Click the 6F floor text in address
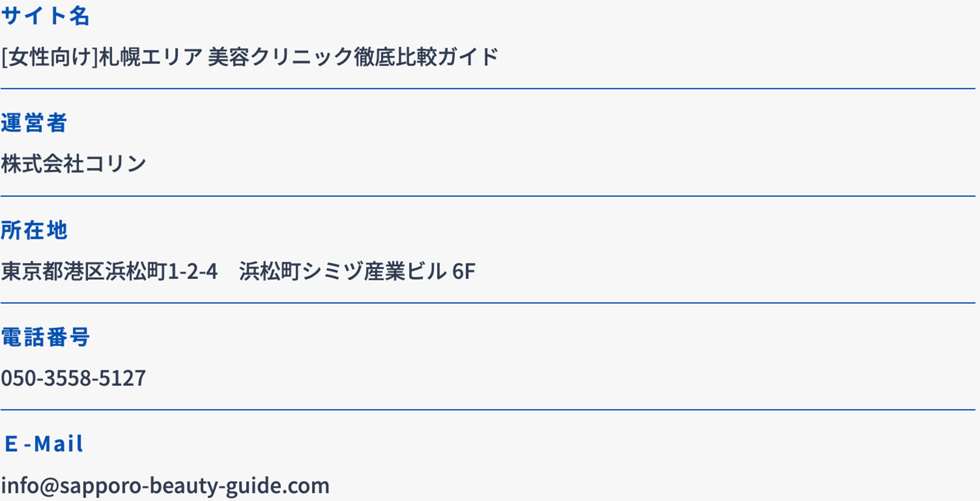The height and width of the screenshot is (501, 980). (x=464, y=272)
